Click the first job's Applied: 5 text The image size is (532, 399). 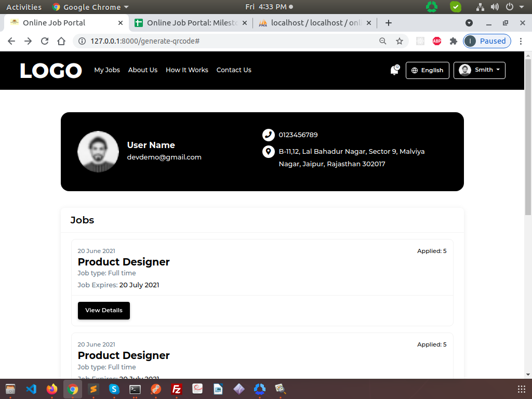(x=432, y=251)
